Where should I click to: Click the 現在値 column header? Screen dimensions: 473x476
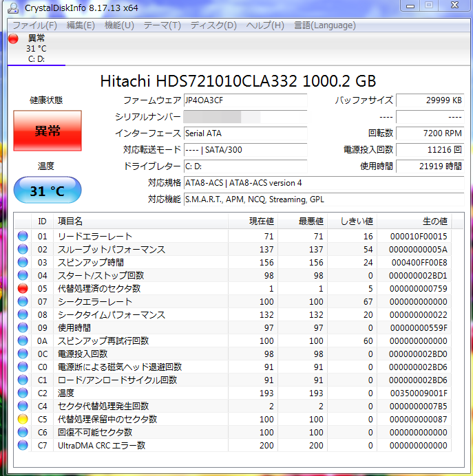[253, 221]
